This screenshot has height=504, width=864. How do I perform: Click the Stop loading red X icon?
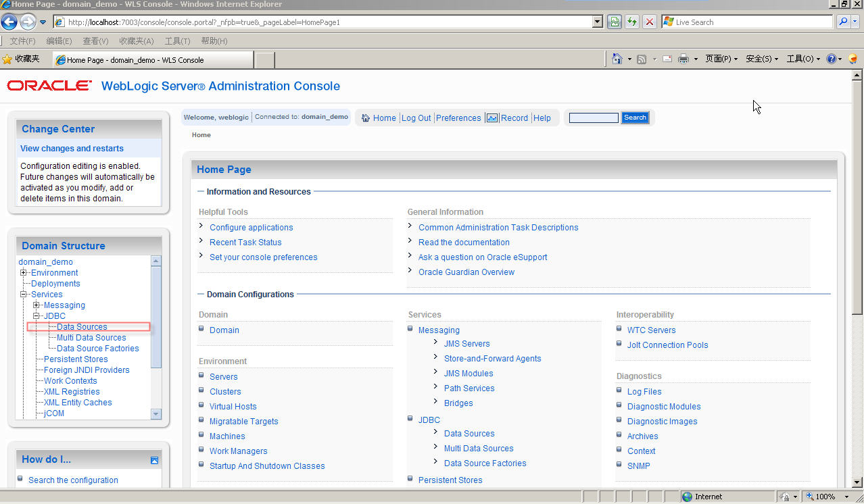coord(650,22)
